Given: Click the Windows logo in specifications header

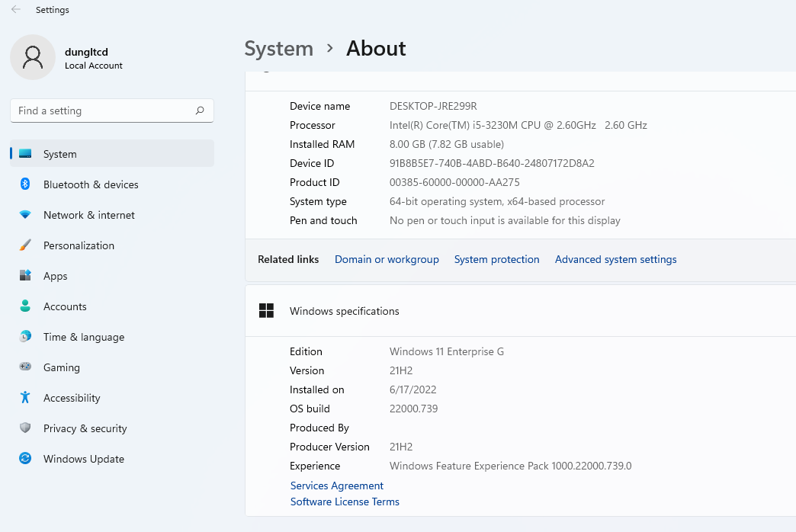Looking at the screenshot, I should coord(266,311).
